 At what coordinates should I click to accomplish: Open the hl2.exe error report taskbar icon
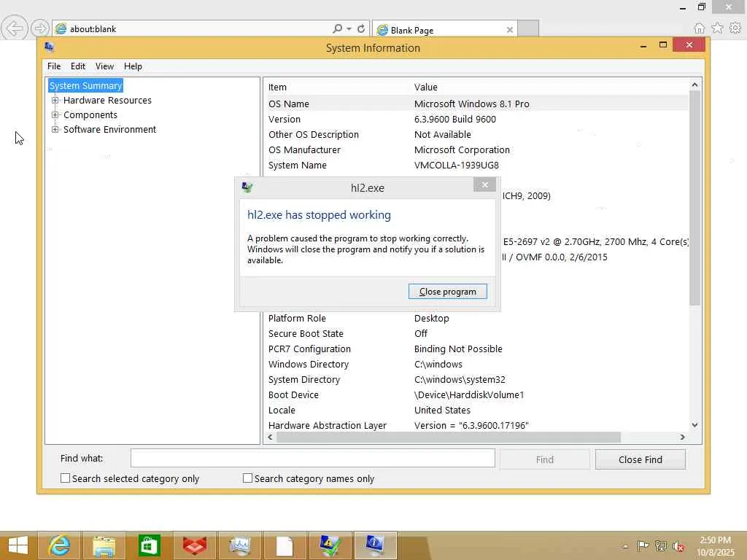(x=330, y=545)
